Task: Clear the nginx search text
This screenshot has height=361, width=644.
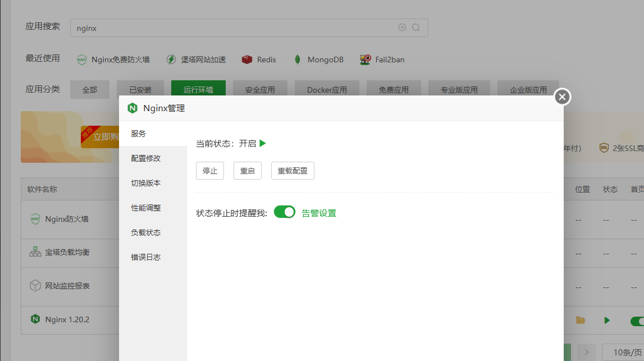Action: pyautogui.click(x=402, y=27)
